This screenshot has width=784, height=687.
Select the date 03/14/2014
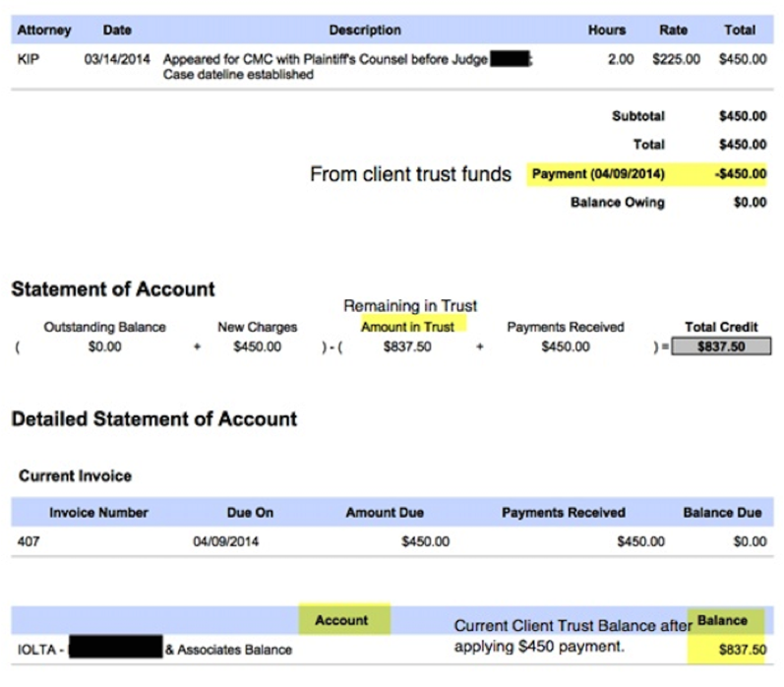(117, 59)
